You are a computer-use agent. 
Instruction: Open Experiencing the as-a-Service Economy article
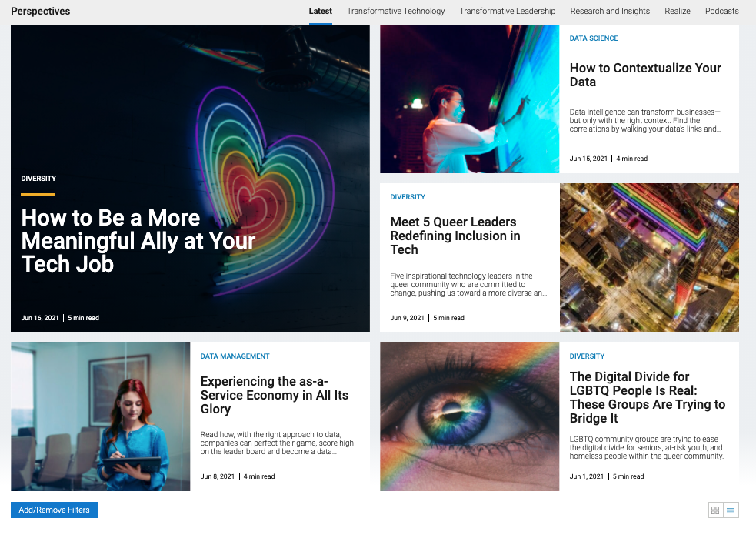click(274, 395)
